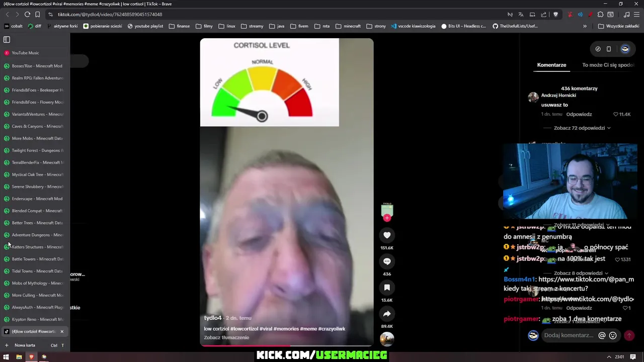Viewport: 644px width, 362px height.
Task: Like the TikTok video with heart icon
Action: pos(387,235)
